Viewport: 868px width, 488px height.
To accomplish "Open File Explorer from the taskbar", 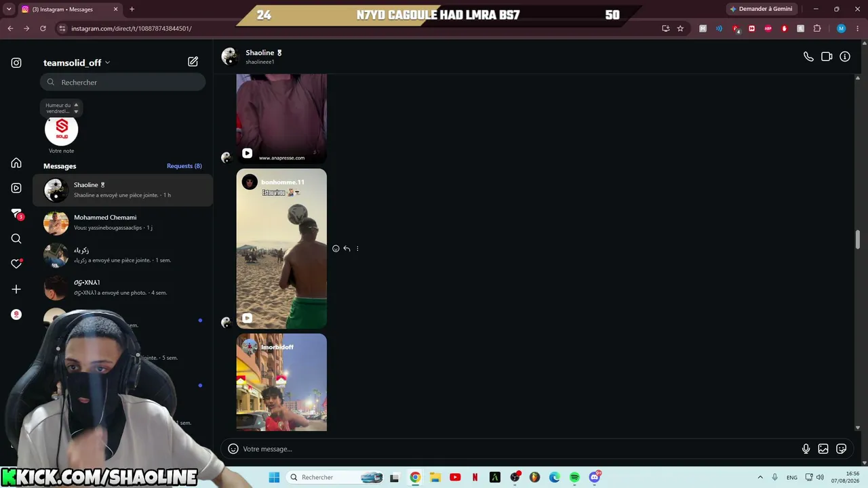I will (435, 477).
